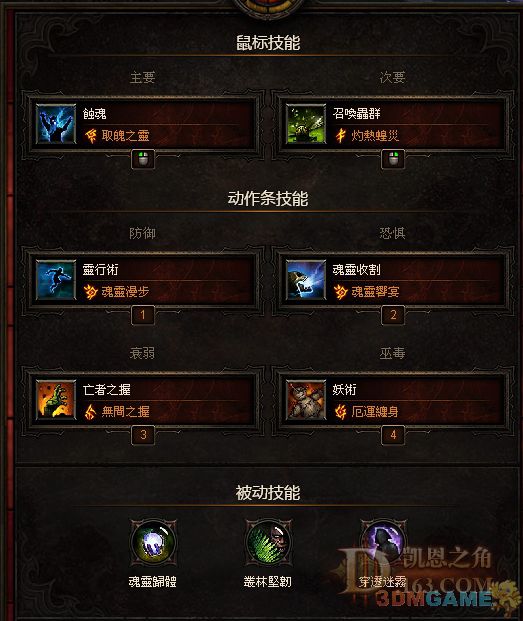
Task: Click the 無間之握 rune name
Action: point(125,411)
